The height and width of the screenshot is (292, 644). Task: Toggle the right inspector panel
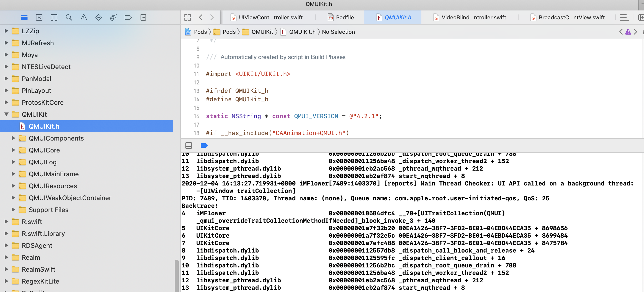click(x=641, y=17)
